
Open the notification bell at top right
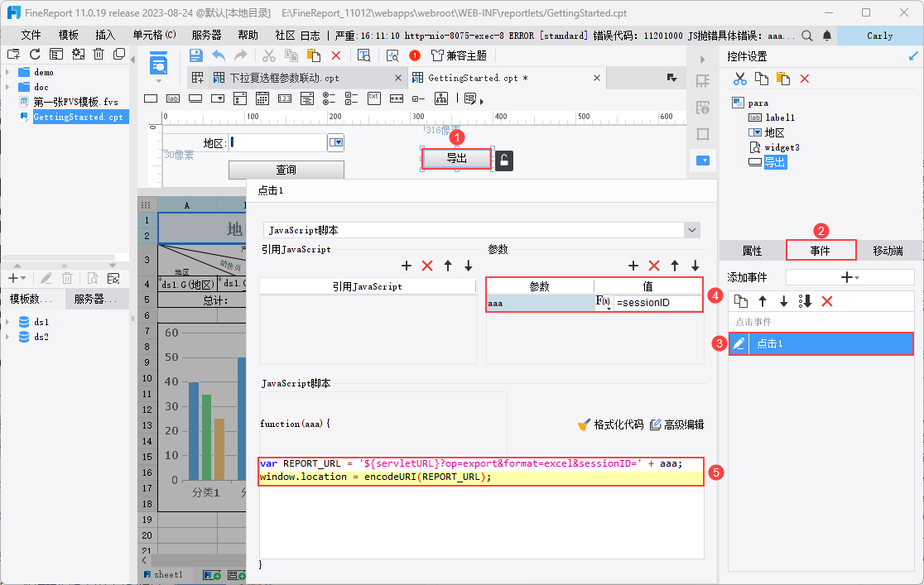827,36
